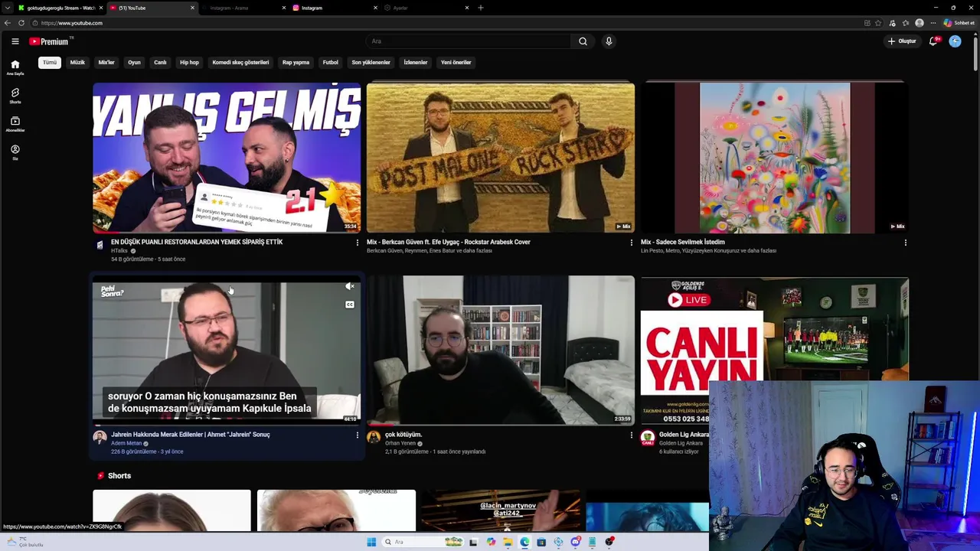Open the YouTube hamburger guide menu
The height and width of the screenshot is (551, 980).
point(15,41)
